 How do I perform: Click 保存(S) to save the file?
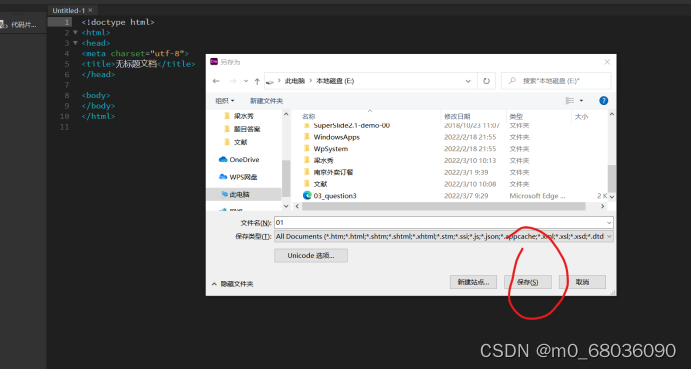pyautogui.click(x=528, y=282)
